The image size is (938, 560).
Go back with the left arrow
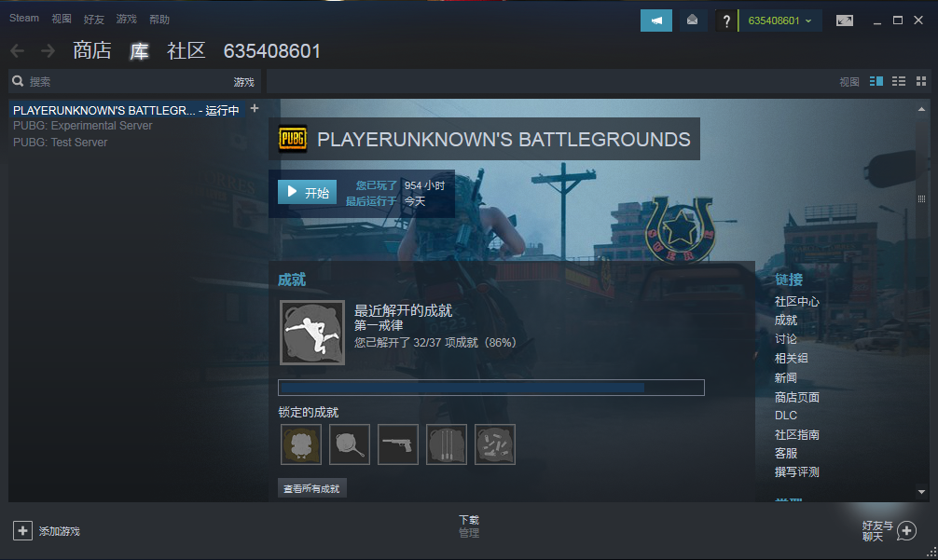[18, 51]
